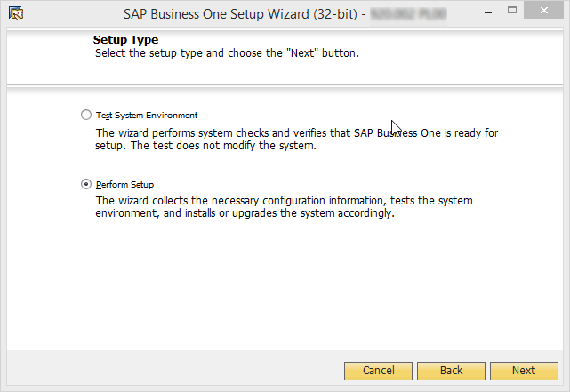The height and width of the screenshot is (392, 570).
Task: Close the SAP Business One Setup Wizard
Action: 544,11
